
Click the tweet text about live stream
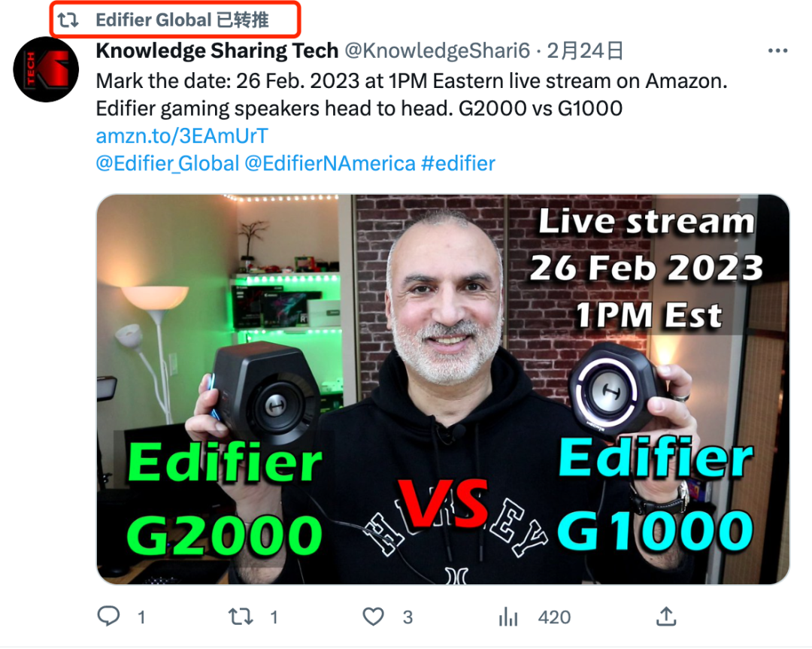(x=412, y=95)
